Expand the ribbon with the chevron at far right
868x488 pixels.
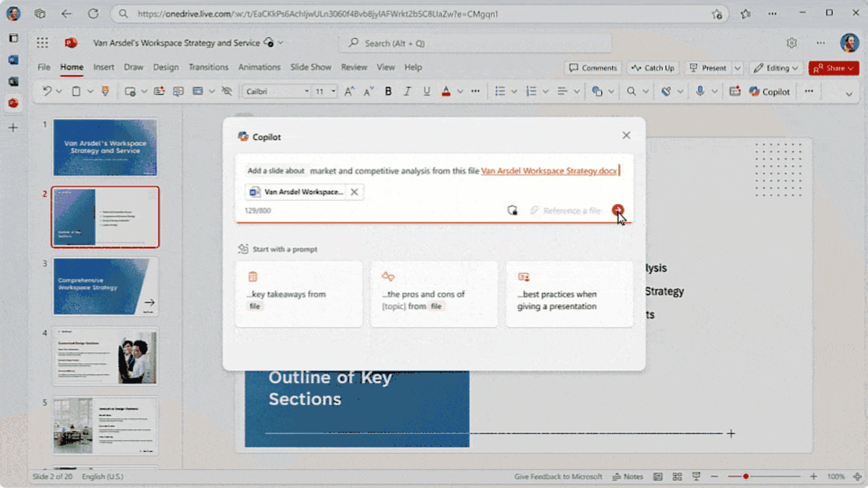pyautogui.click(x=849, y=94)
